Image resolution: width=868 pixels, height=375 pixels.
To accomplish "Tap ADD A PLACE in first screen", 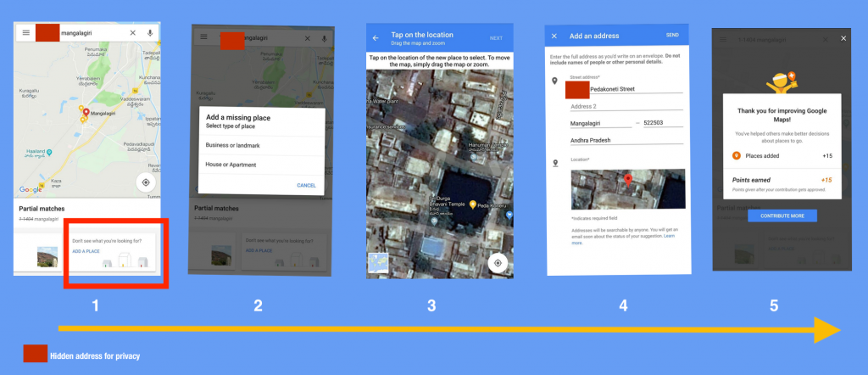I will tap(86, 251).
